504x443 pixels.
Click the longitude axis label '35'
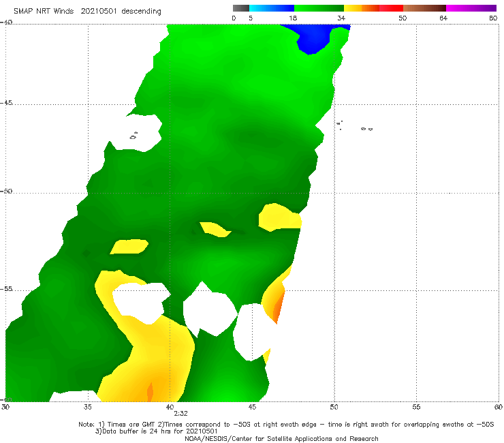pyautogui.click(x=87, y=407)
